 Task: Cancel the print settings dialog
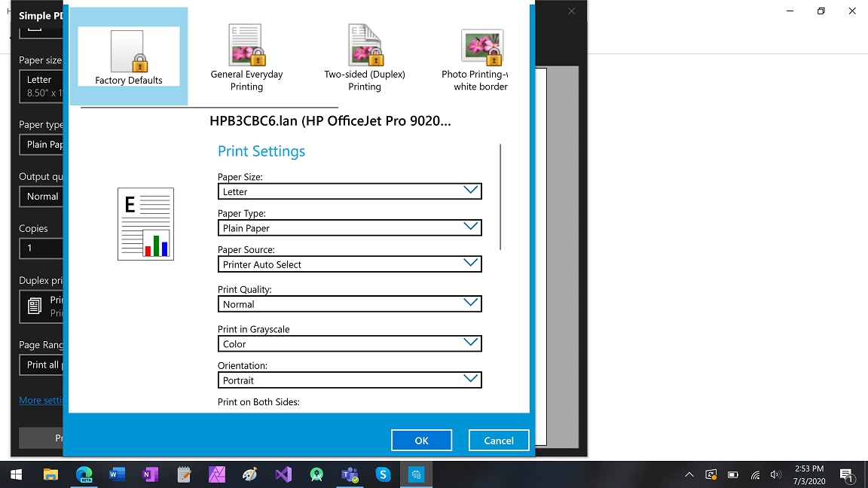[x=499, y=441]
